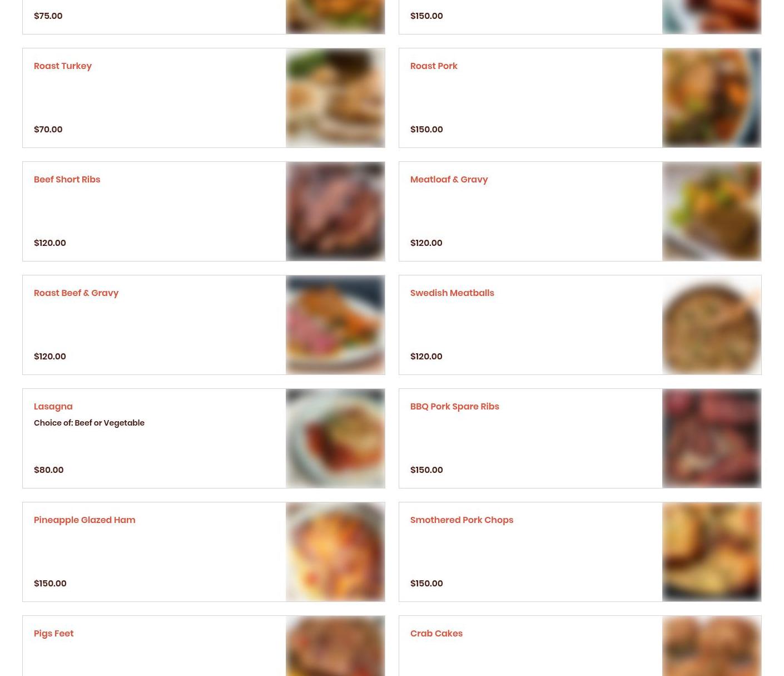View the Roast Pork photo thumbnail
This screenshot has height=676, width=784.
coord(712,98)
